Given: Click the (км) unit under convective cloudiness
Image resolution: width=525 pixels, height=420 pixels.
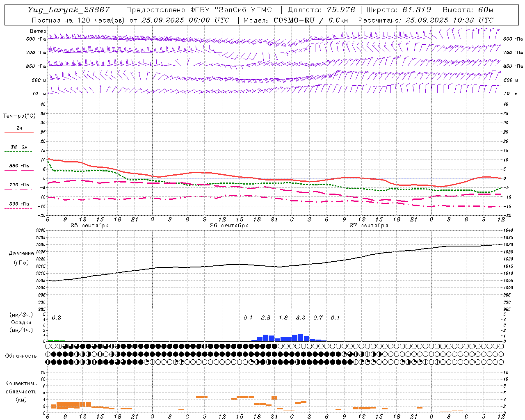Looking at the screenshot, I should pyautogui.click(x=21, y=399).
